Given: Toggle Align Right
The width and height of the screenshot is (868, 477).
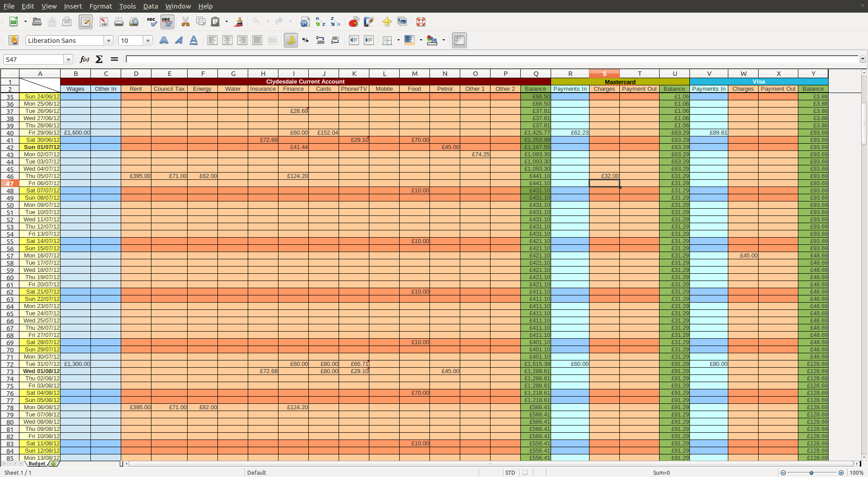Looking at the screenshot, I should point(242,40).
